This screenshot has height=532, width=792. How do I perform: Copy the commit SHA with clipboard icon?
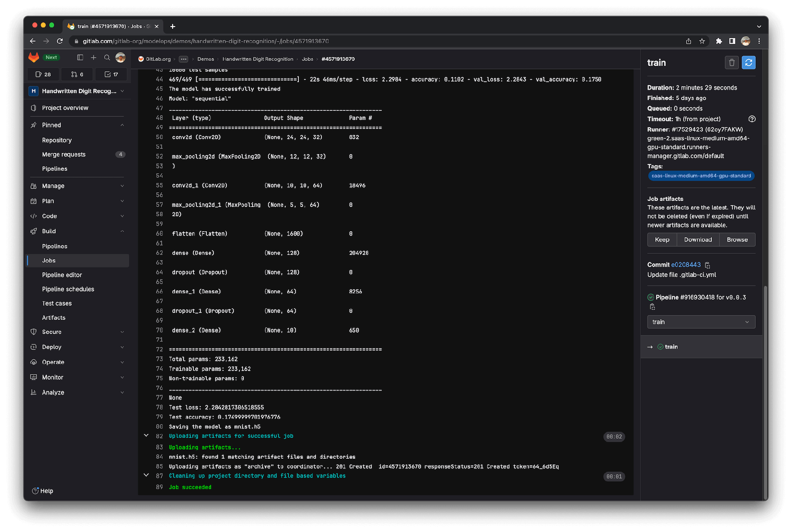(707, 265)
